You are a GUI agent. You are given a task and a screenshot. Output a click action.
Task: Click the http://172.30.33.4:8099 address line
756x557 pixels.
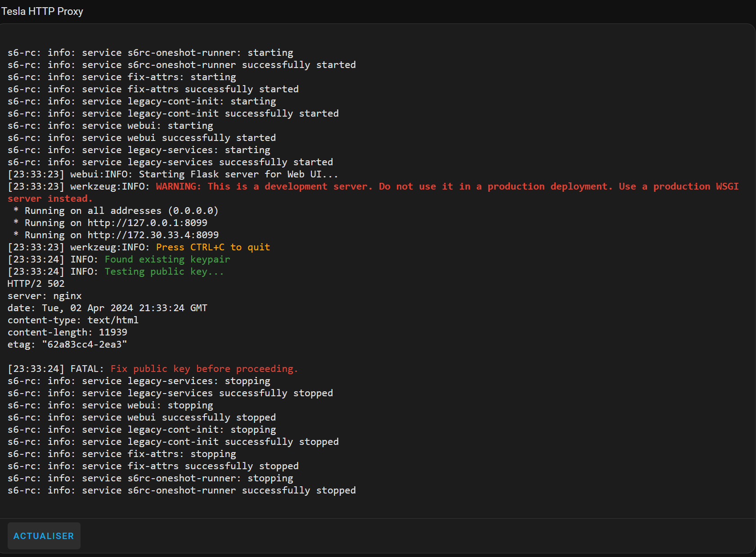[x=116, y=235]
